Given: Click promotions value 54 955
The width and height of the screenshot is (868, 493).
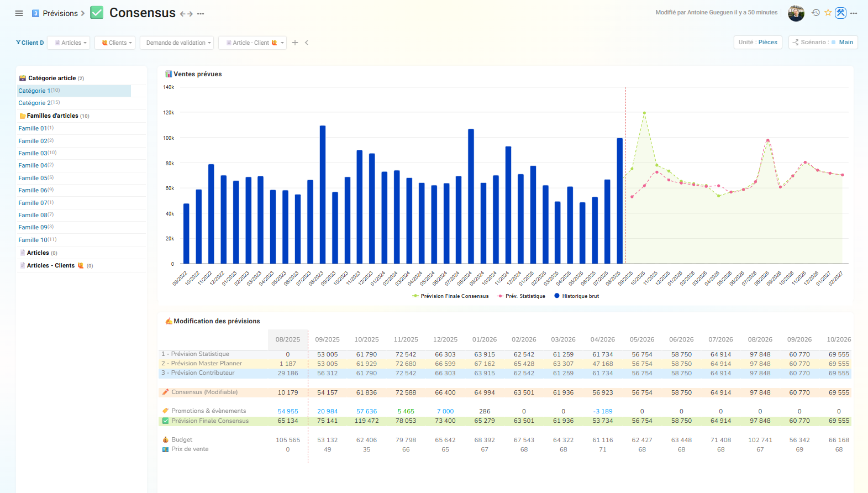Looking at the screenshot, I should coord(288,411).
